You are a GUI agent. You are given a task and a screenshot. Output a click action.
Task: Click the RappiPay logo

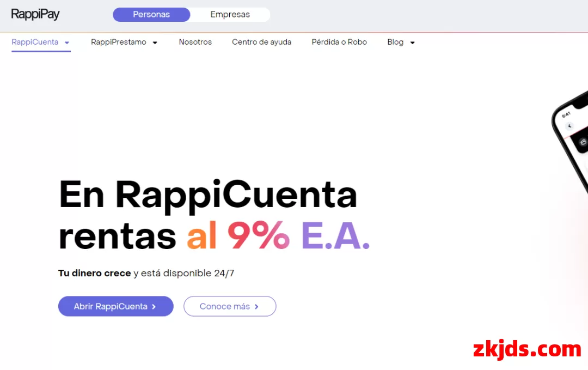pos(35,14)
